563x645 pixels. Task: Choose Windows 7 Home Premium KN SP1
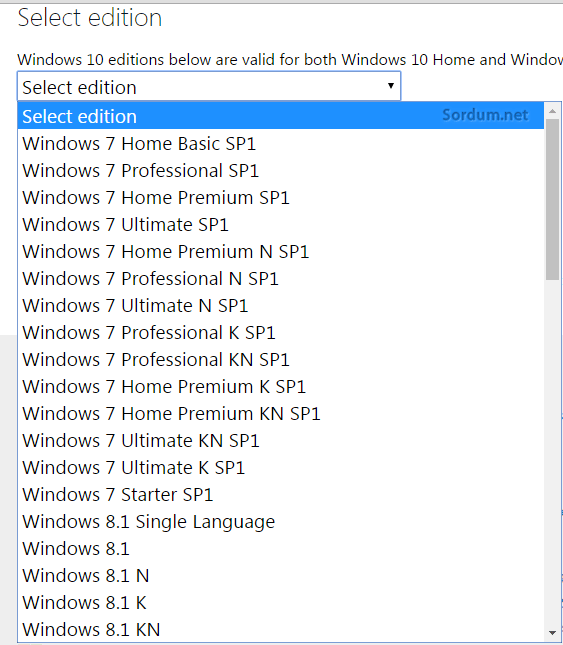pyautogui.click(x=281, y=413)
